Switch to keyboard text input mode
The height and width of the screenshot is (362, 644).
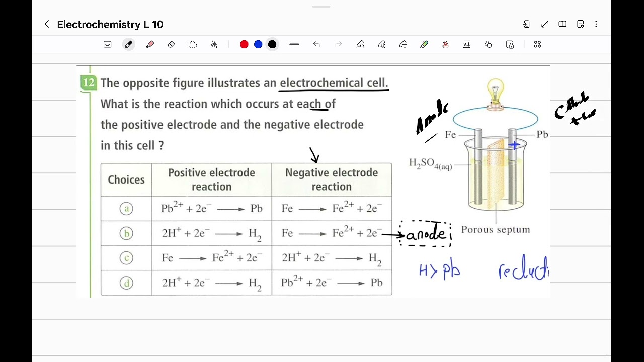pyautogui.click(x=107, y=44)
